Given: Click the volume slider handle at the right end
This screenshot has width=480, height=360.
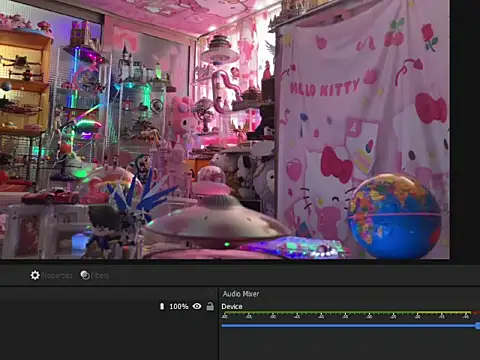Looking at the screenshot, I should click(478, 326).
